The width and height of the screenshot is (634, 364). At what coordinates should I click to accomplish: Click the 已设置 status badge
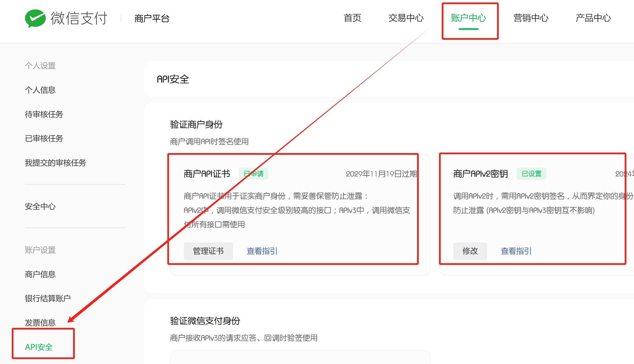(x=532, y=174)
